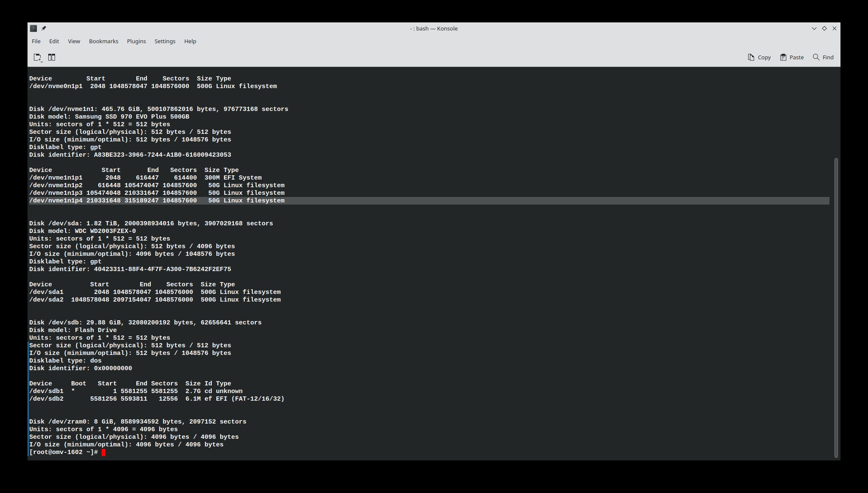Open the Find search tool
Image resolution: width=868 pixels, height=493 pixels.
coord(823,57)
